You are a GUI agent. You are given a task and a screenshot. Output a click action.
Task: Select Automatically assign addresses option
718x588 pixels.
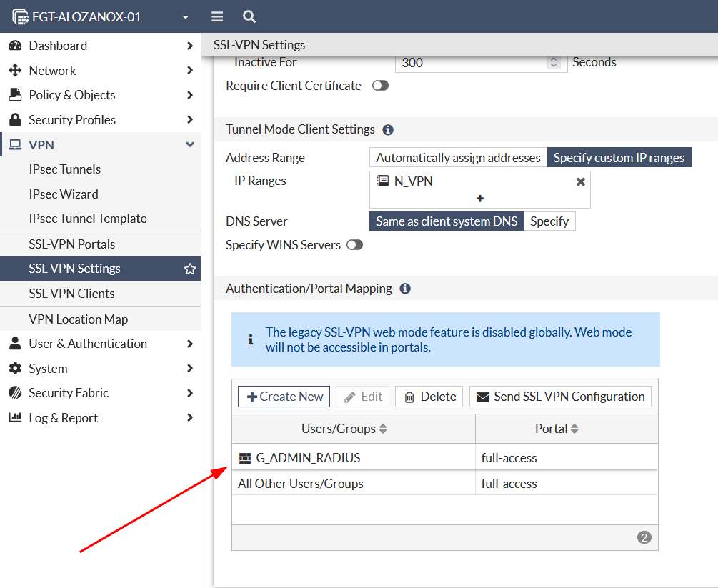458,158
